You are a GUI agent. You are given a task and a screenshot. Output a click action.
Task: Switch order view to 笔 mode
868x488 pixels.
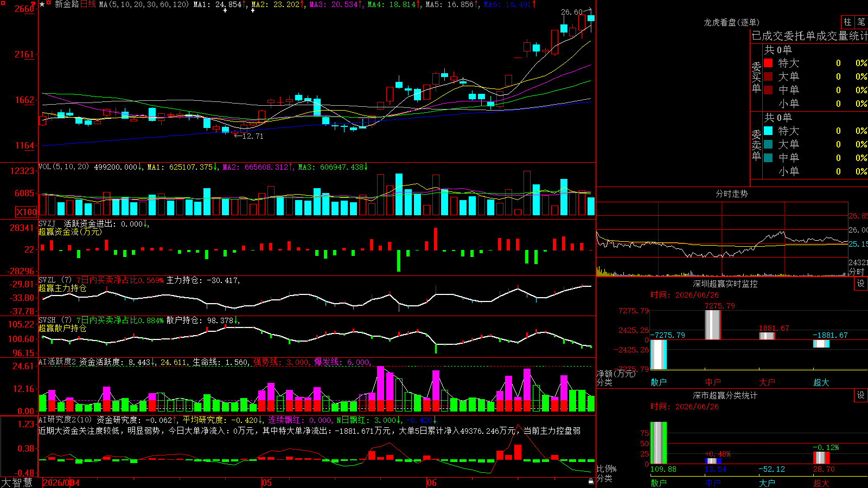coord(861,22)
